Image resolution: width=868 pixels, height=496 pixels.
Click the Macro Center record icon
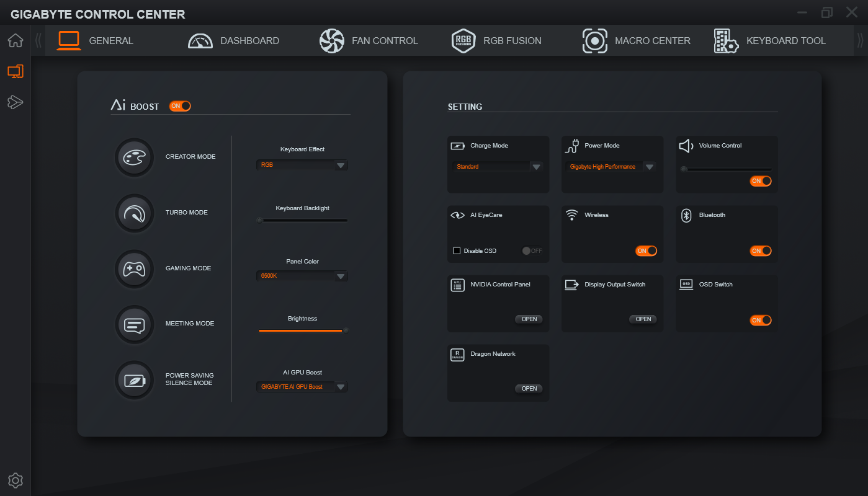point(595,41)
